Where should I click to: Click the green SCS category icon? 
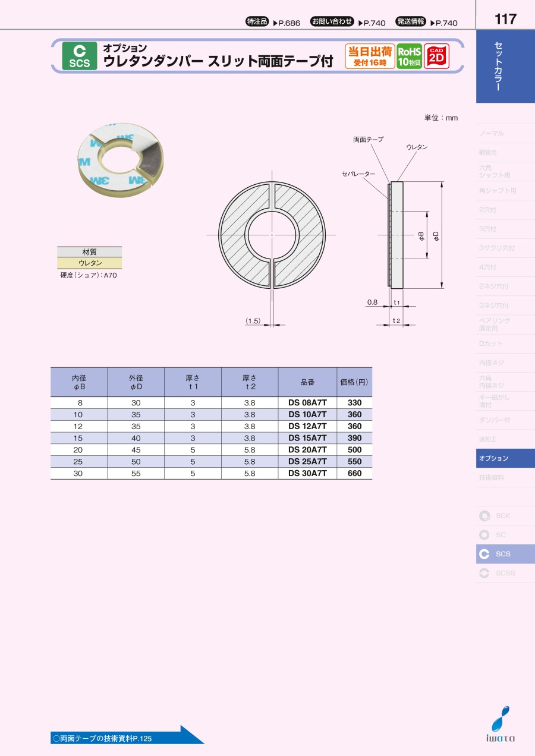click(79, 56)
